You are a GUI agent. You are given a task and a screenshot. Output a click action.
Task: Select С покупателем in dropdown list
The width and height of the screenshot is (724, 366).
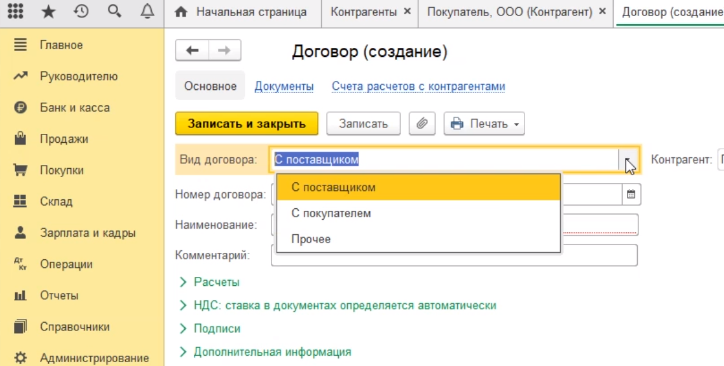[418, 213]
